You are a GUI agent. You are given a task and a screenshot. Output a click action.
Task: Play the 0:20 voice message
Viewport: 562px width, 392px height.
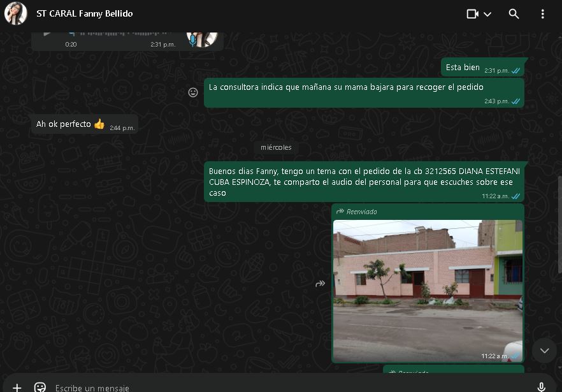tap(47, 33)
